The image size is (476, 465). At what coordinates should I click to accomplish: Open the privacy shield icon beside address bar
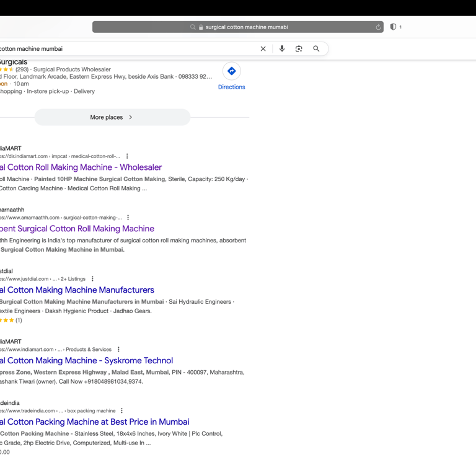coord(393,27)
